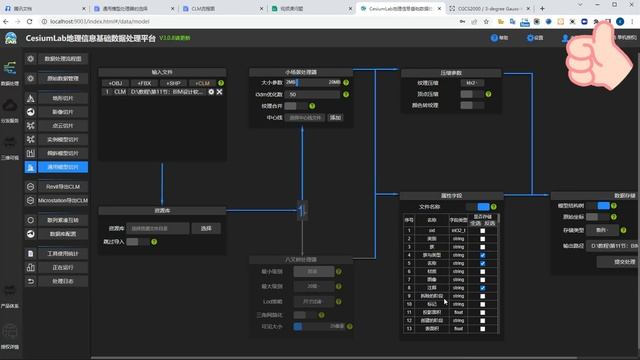Add a CLM input file with +CLM
The image size is (640, 360).
point(202,83)
